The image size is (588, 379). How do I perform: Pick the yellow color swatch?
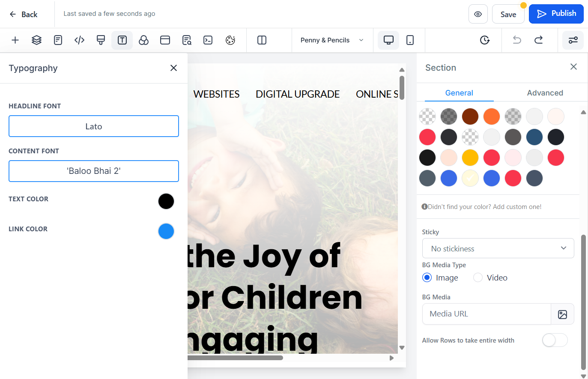(x=470, y=158)
